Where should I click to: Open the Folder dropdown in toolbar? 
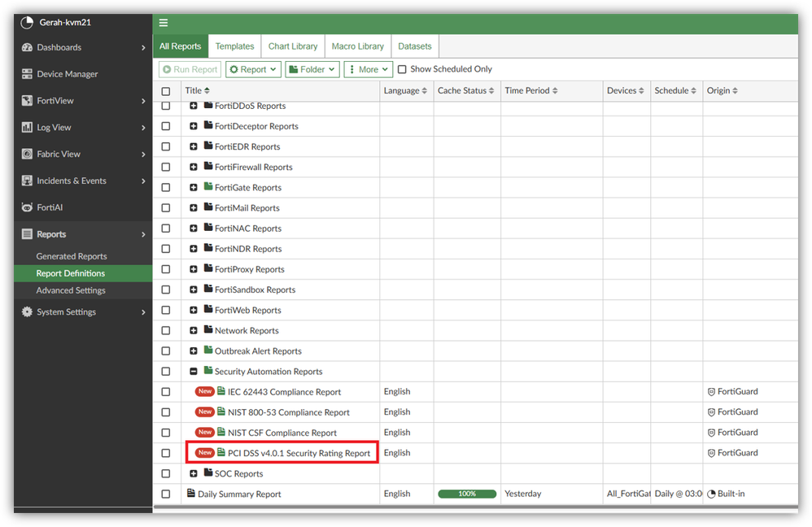(x=312, y=70)
